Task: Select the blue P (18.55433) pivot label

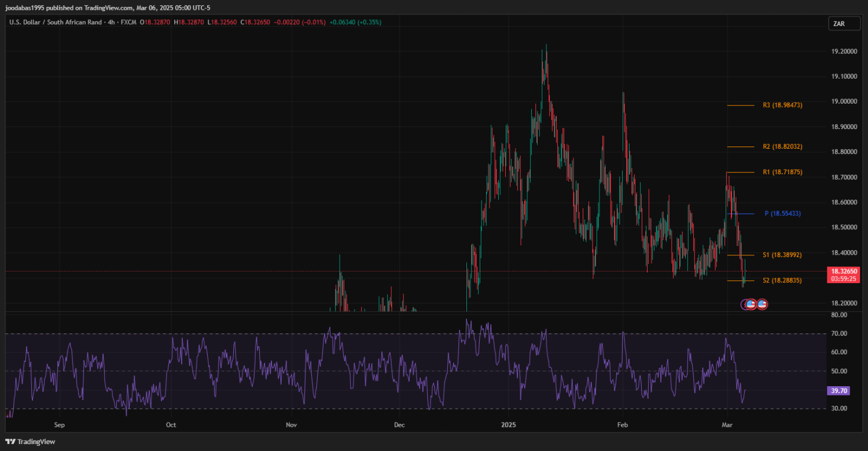Action: click(x=782, y=214)
